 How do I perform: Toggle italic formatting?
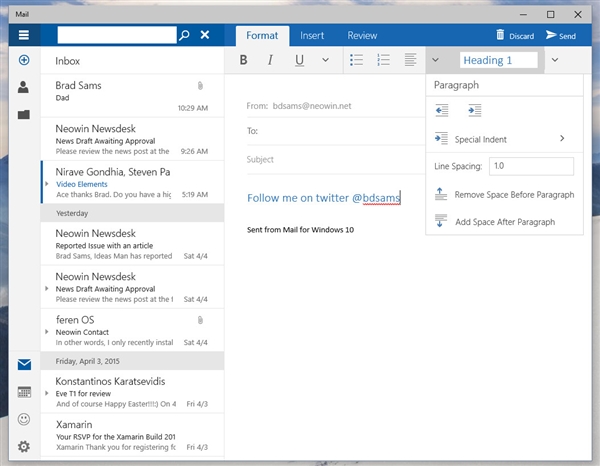pos(270,60)
